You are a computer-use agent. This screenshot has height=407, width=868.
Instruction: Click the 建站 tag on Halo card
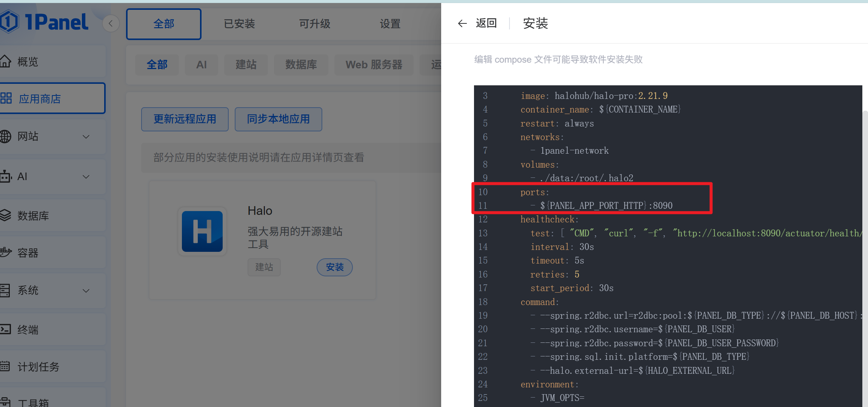tap(264, 267)
